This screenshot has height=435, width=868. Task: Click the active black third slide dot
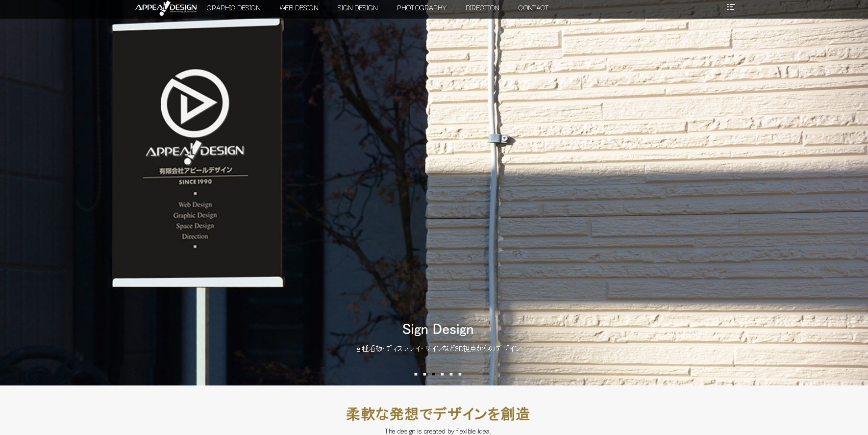click(x=433, y=374)
